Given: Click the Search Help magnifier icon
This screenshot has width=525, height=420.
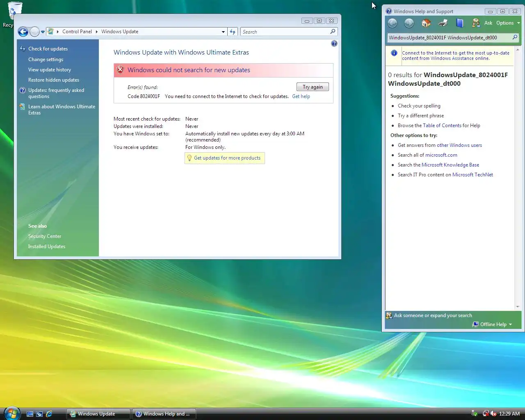Looking at the screenshot, I should pos(515,37).
